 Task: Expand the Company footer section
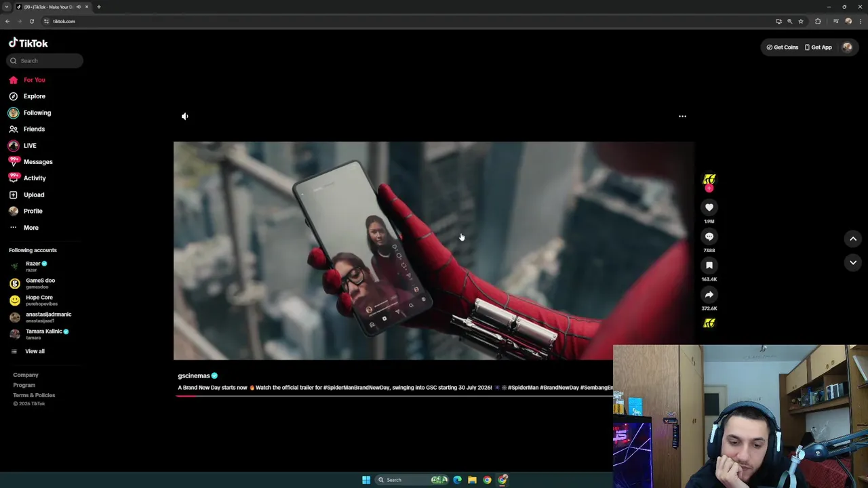pyautogui.click(x=26, y=375)
